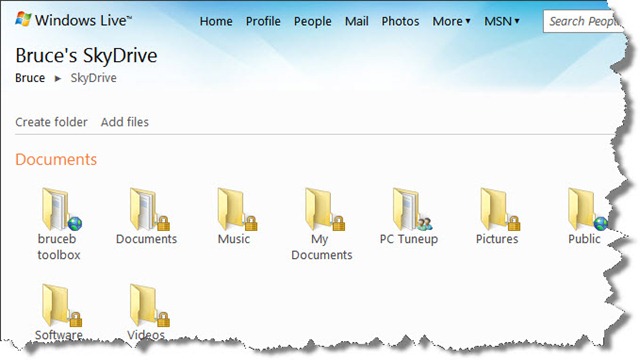Image resolution: width=640 pixels, height=360 pixels.
Task: Open the Public folder icon
Action: click(588, 209)
